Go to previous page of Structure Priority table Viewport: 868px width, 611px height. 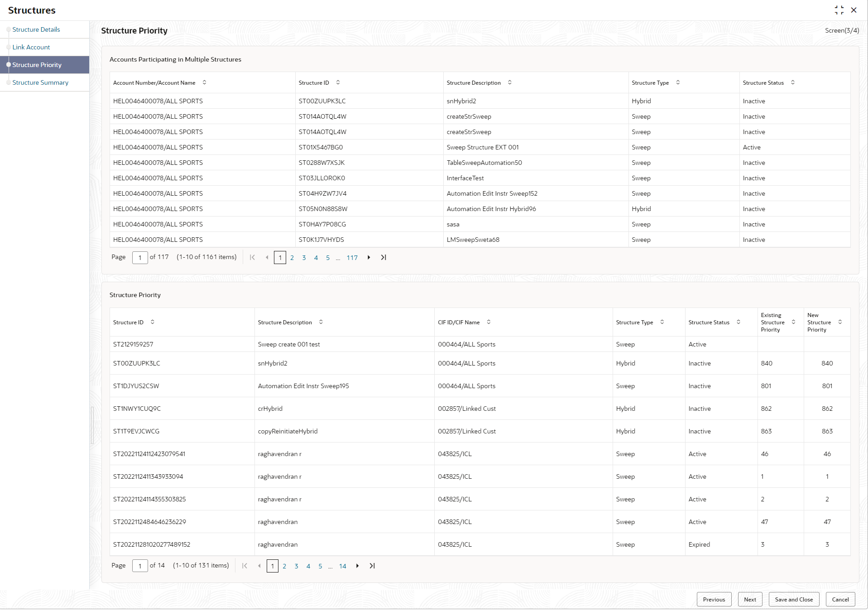(259, 566)
